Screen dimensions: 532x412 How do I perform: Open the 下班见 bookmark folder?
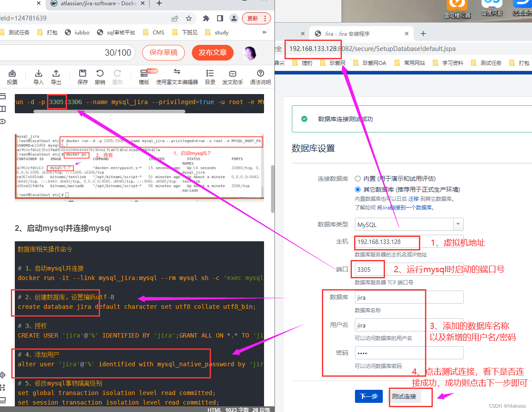[x=185, y=32]
